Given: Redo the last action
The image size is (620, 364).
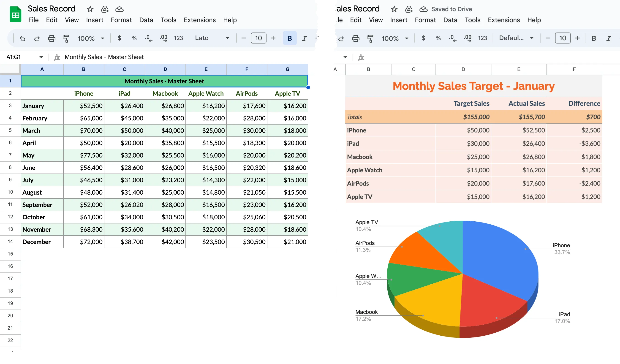Looking at the screenshot, I should 37,38.
